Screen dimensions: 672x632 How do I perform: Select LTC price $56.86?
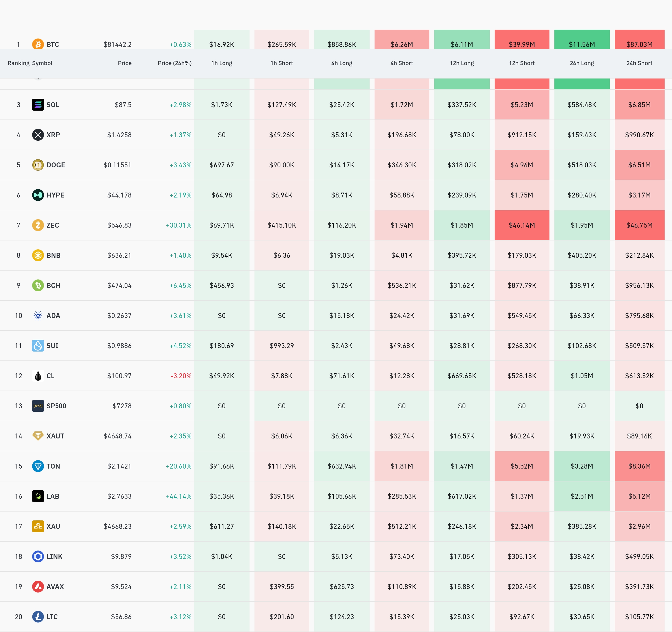pyautogui.click(x=121, y=617)
